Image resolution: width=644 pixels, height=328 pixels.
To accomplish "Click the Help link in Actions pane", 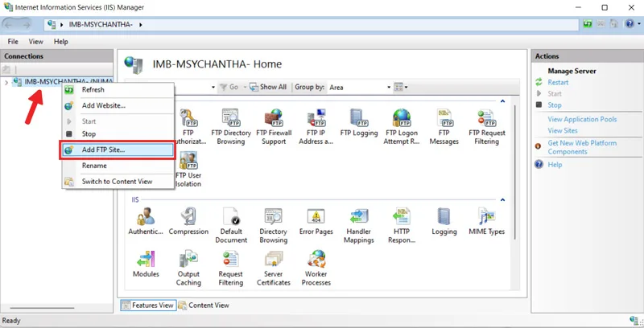I will pos(555,165).
